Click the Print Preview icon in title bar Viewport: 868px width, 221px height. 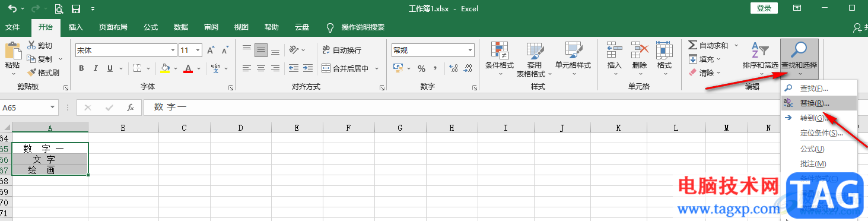pos(59,9)
